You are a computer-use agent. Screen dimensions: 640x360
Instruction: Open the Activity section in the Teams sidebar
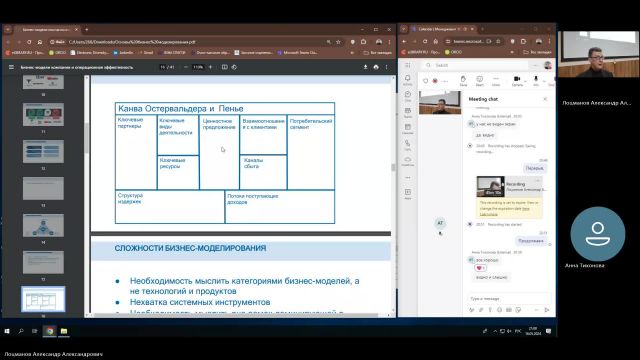tap(407, 80)
